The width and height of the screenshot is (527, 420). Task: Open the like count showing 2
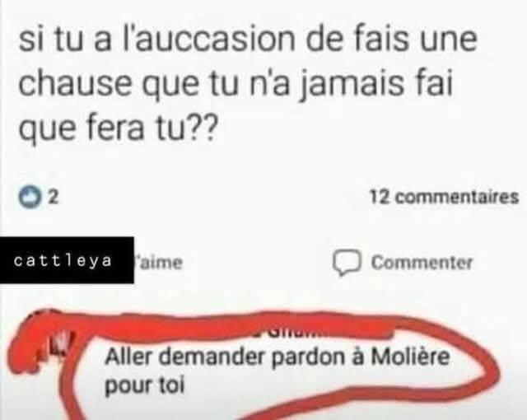click(x=54, y=197)
